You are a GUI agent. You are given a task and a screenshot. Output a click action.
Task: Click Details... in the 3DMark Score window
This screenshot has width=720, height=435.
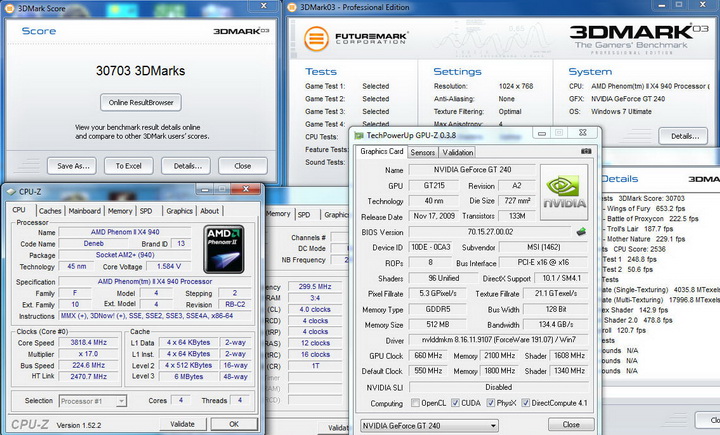click(186, 166)
